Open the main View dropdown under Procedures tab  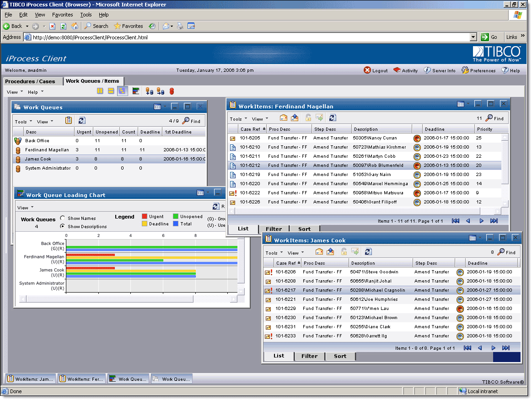point(15,92)
